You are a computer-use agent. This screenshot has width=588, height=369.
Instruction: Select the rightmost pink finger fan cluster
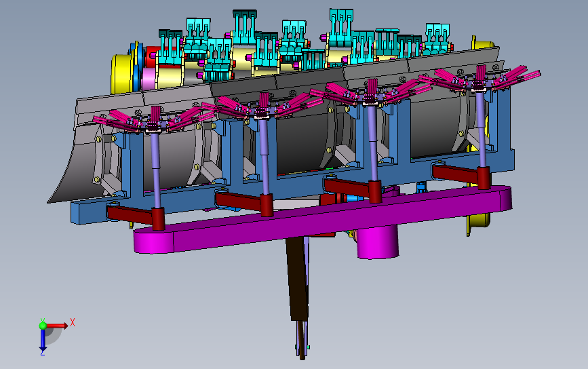click(480, 78)
